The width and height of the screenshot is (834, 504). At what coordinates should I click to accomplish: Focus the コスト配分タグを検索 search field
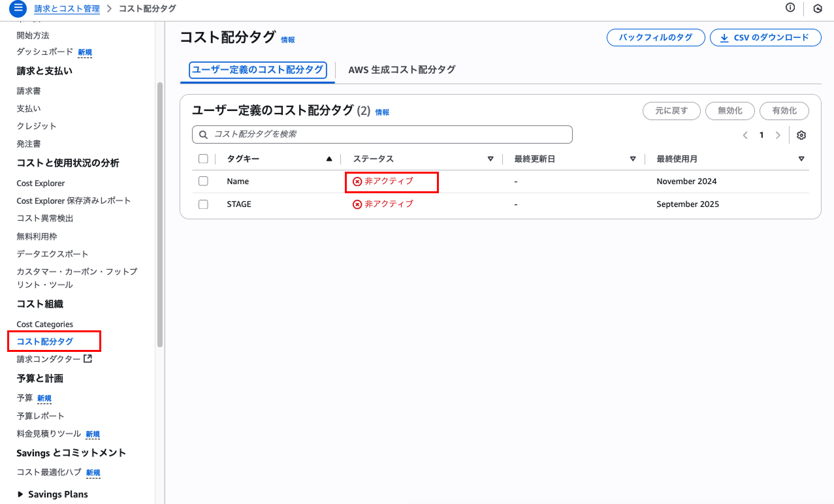[x=382, y=134]
